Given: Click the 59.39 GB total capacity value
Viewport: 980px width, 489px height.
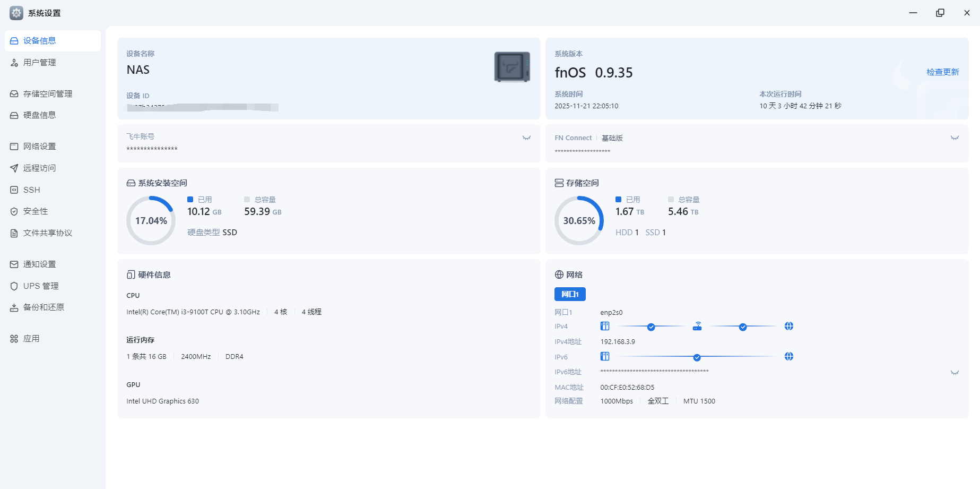Looking at the screenshot, I should click(x=263, y=212).
